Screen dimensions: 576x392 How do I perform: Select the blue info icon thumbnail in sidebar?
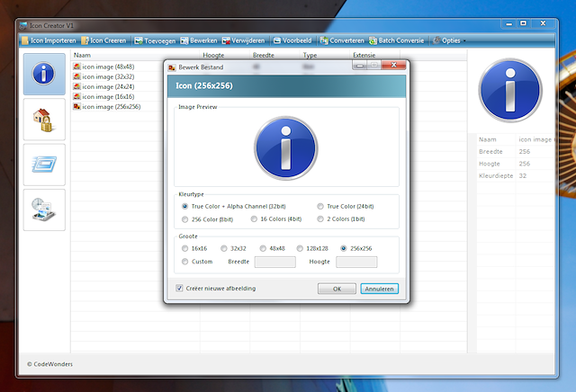click(x=44, y=74)
